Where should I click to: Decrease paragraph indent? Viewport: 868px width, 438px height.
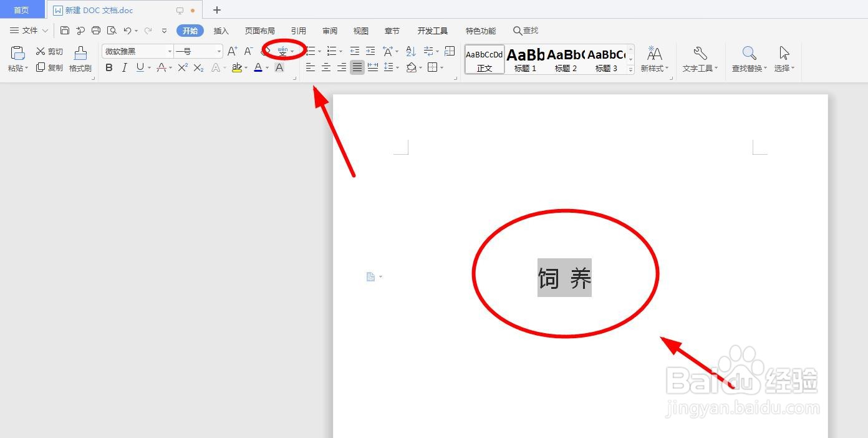(355, 51)
